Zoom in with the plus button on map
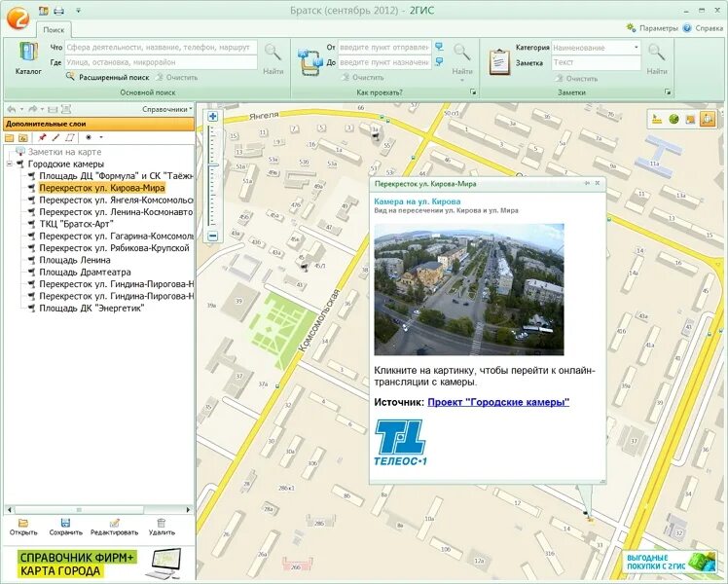The image size is (728, 584). click(212, 117)
